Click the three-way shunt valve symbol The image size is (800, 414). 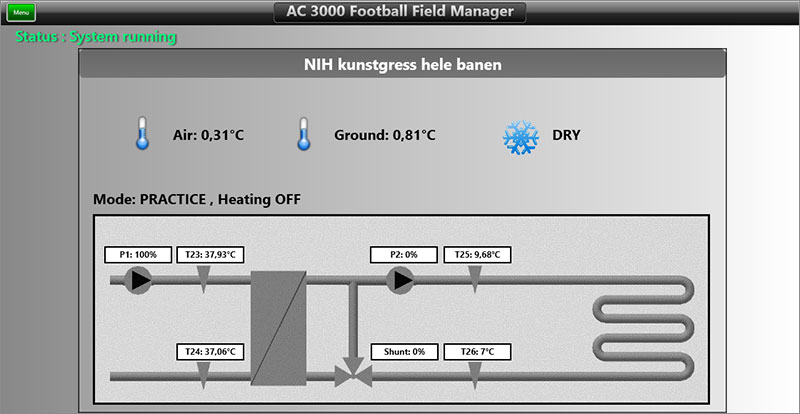click(353, 372)
